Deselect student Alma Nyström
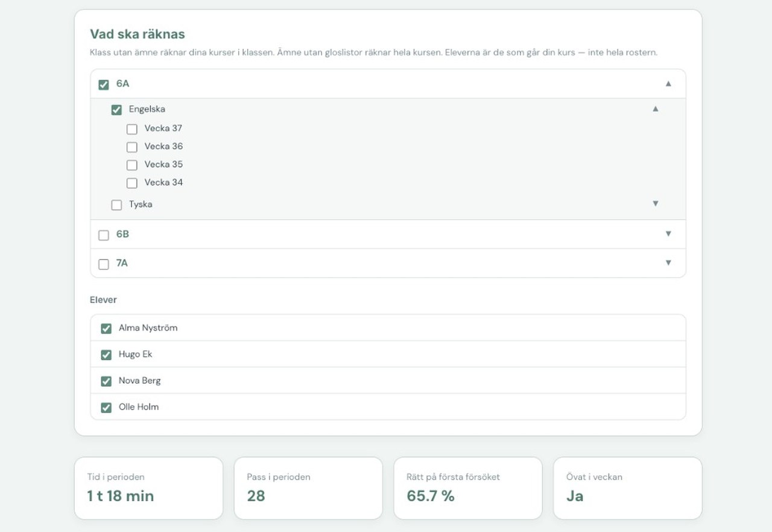 click(x=106, y=329)
